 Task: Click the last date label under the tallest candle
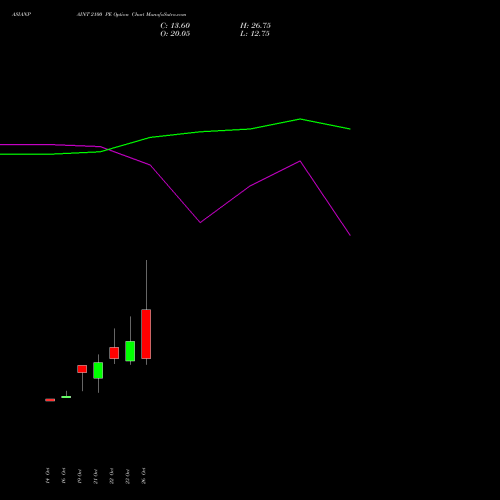click(143, 476)
